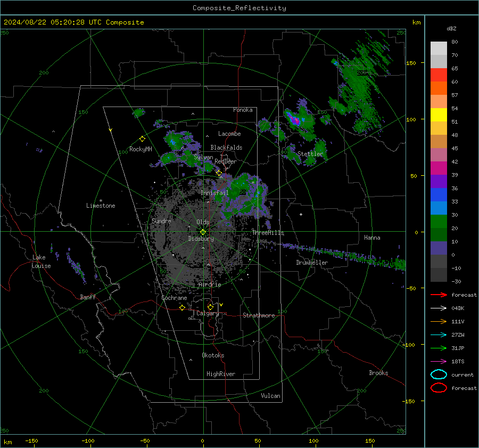The image size is (479, 448).
Task: Click the Blackfalds city label
Action: (226, 148)
